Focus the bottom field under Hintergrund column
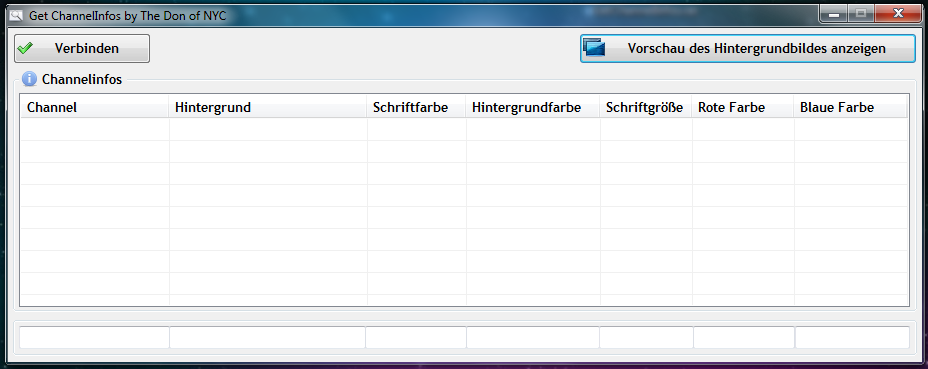This screenshot has height=369, width=928. pyautogui.click(x=268, y=337)
